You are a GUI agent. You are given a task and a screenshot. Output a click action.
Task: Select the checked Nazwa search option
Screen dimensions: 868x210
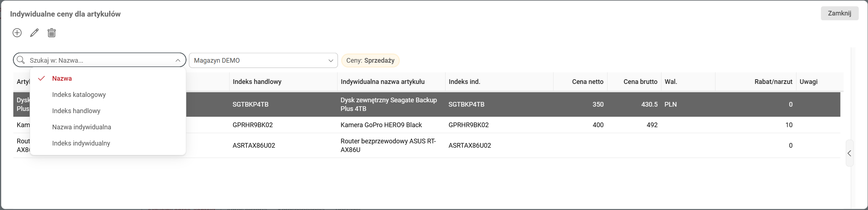coord(62,79)
